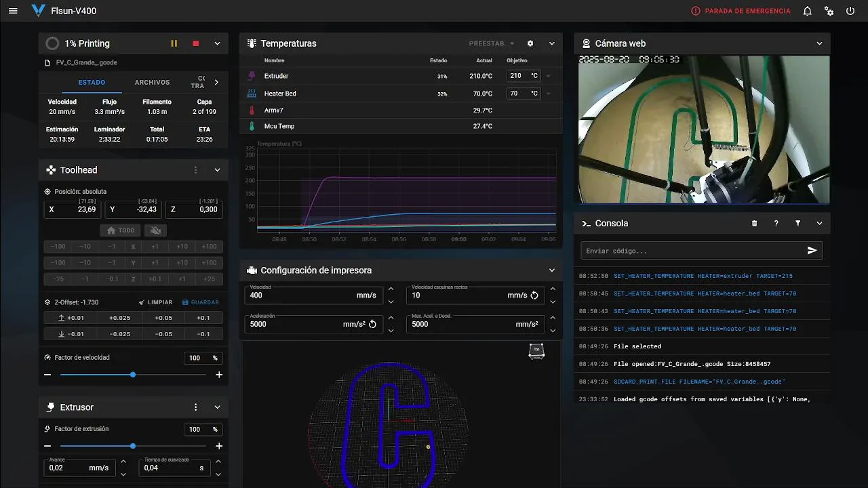Click GUARDAR to save Z-offset
The height and width of the screenshot is (488, 868).
pos(201,302)
